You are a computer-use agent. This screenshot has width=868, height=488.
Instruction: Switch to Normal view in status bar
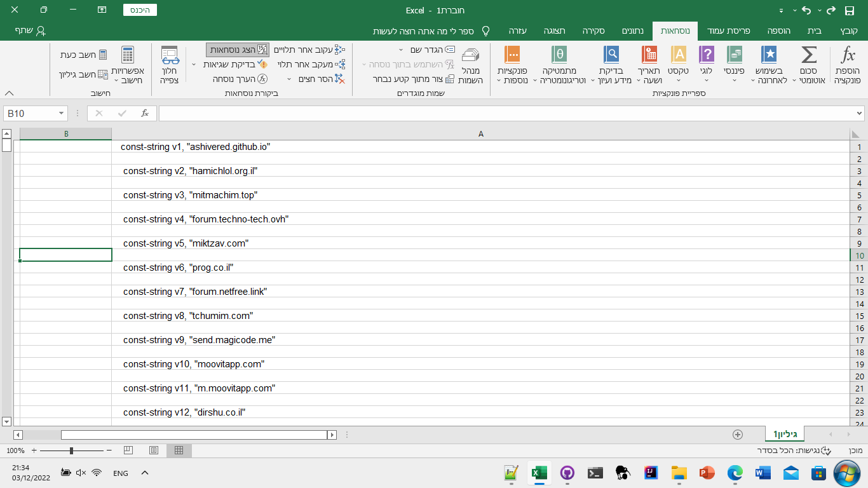coord(179,451)
